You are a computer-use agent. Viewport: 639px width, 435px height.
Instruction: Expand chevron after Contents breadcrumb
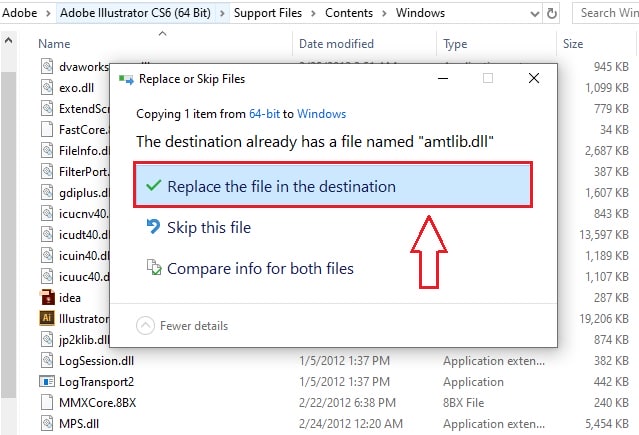384,13
